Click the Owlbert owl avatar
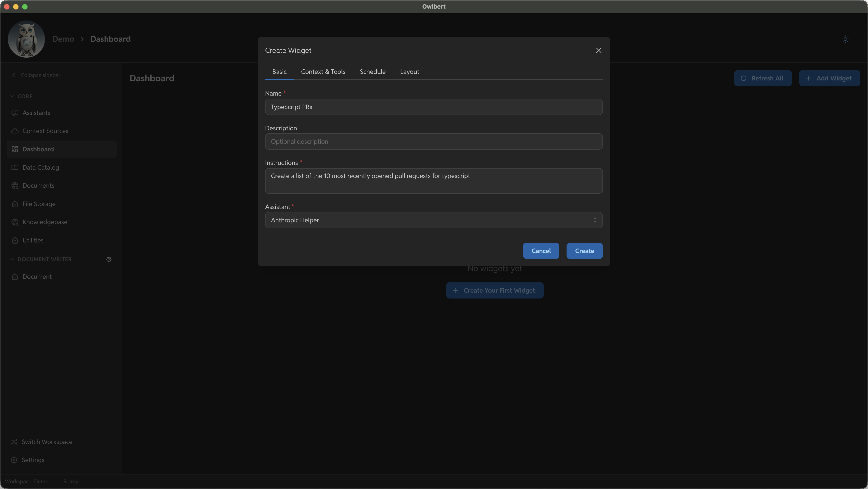 [26, 39]
